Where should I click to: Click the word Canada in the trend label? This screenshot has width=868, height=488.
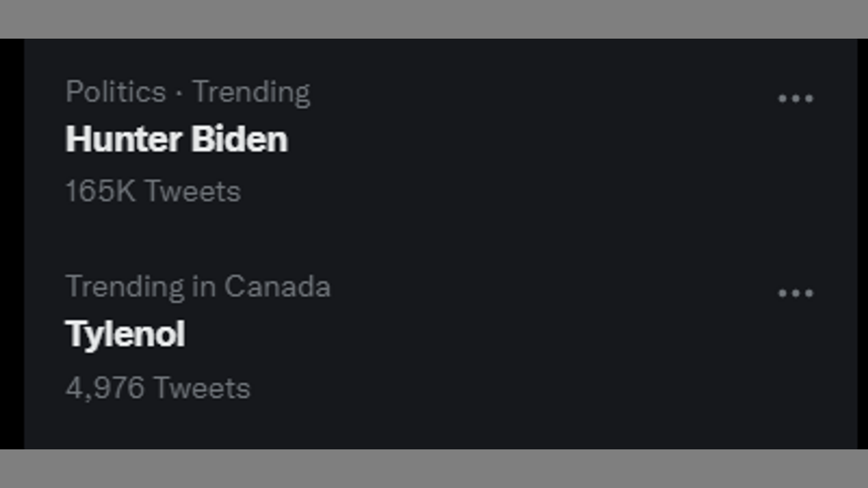(x=277, y=287)
